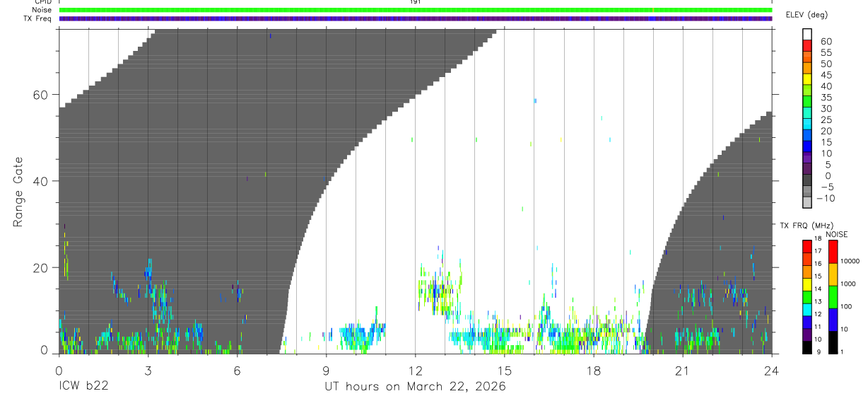The width and height of the screenshot is (868, 401).
Task: Click white top swatch of elevation colorbar
Action: [807, 34]
